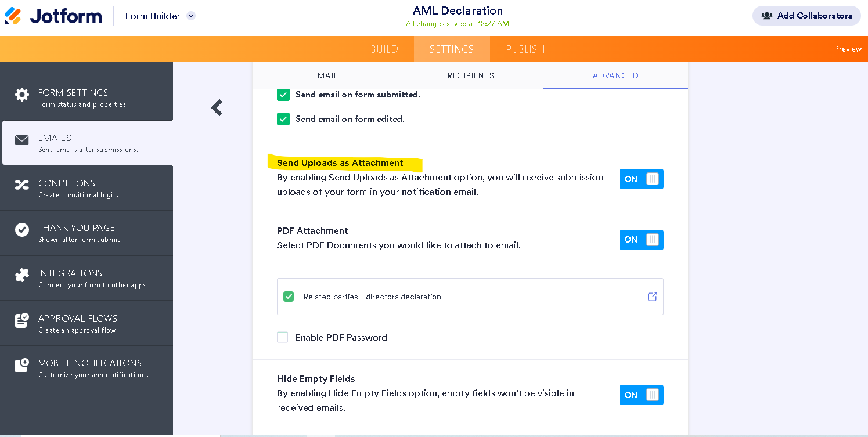Expand the Form Builder dropdown arrow
The width and height of the screenshot is (868, 437).
click(191, 16)
